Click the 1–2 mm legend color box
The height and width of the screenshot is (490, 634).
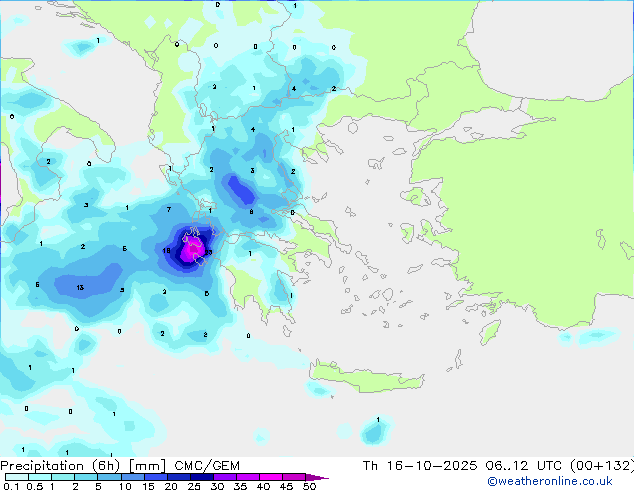click(63, 477)
